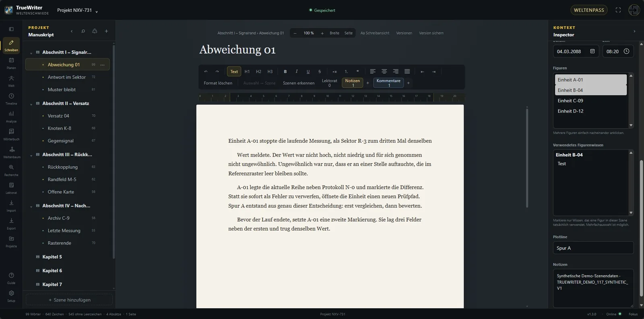Toggle the H2 heading style
644x319 pixels.
[x=258, y=72]
